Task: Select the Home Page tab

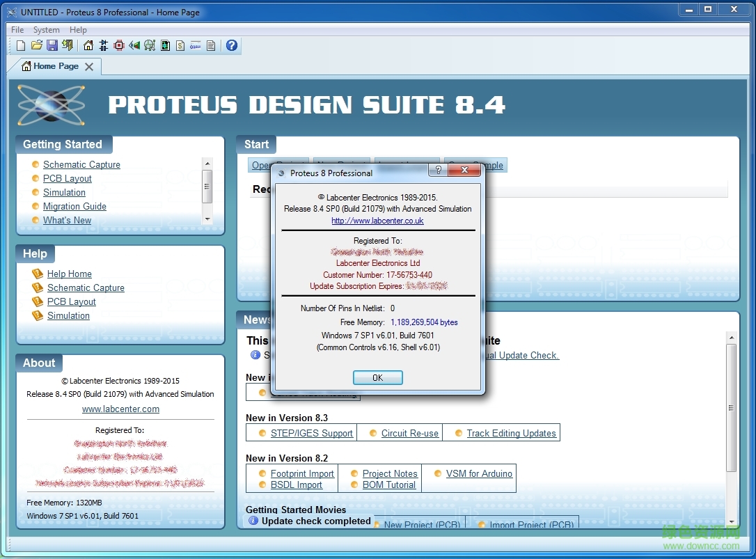Action: tap(55, 66)
